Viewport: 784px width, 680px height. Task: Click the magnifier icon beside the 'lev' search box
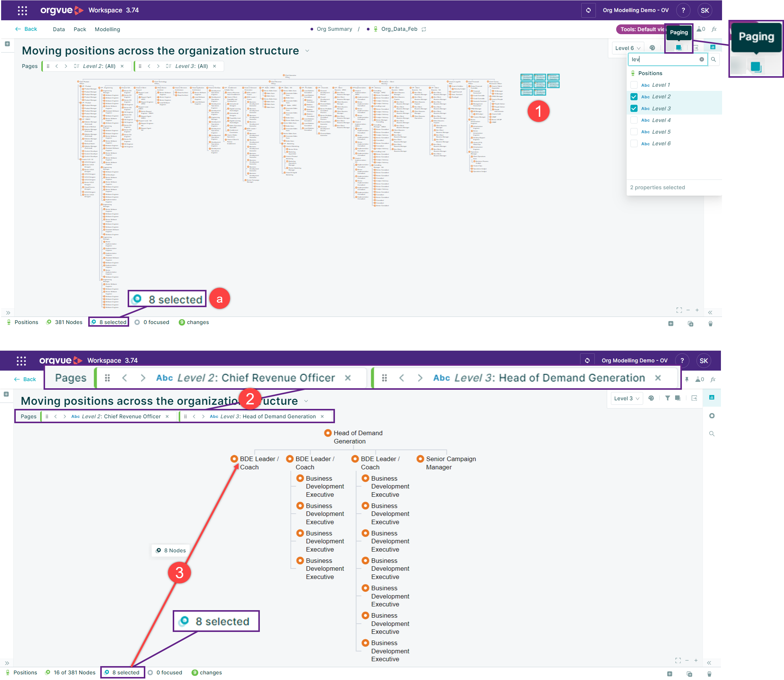click(x=713, y=59)
